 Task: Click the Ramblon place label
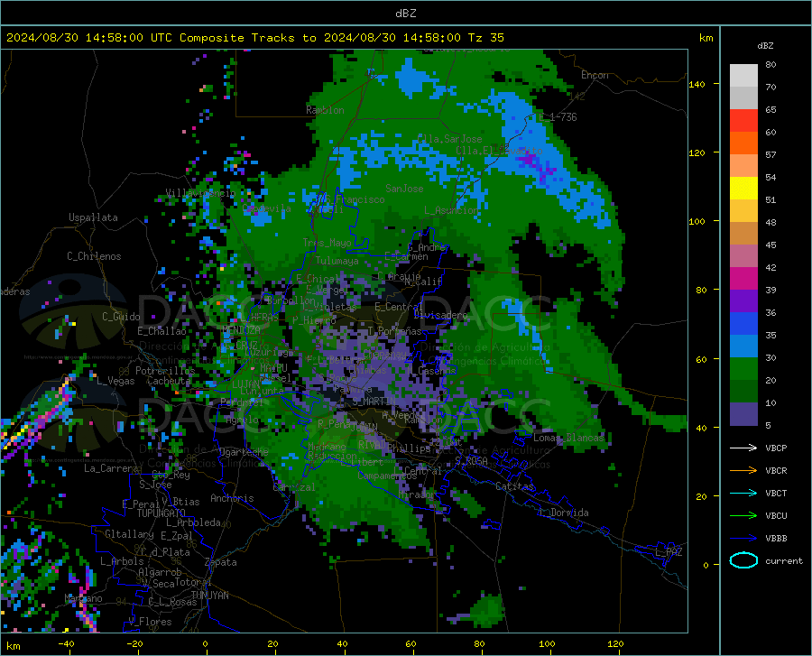pyautogui.click(x=325, y=110)
